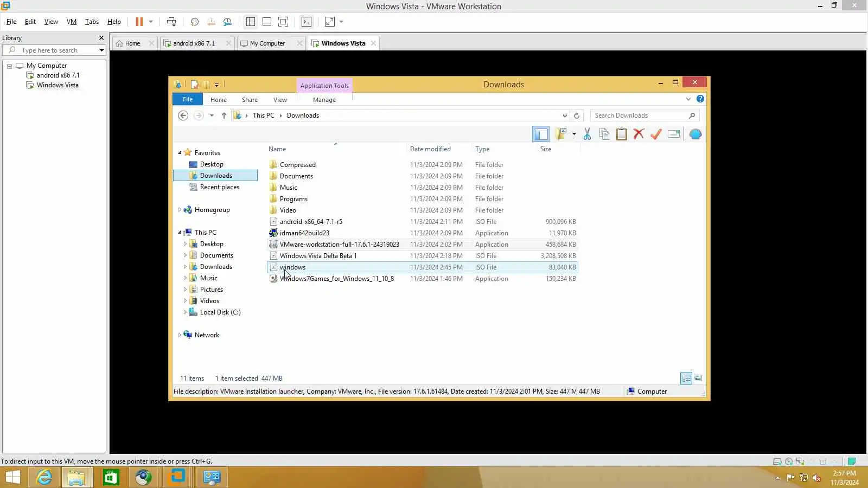Viewport: 868px width, 488px height.
Task: Open the Tabs menu in VMware
Action: [x=92, y=22]
